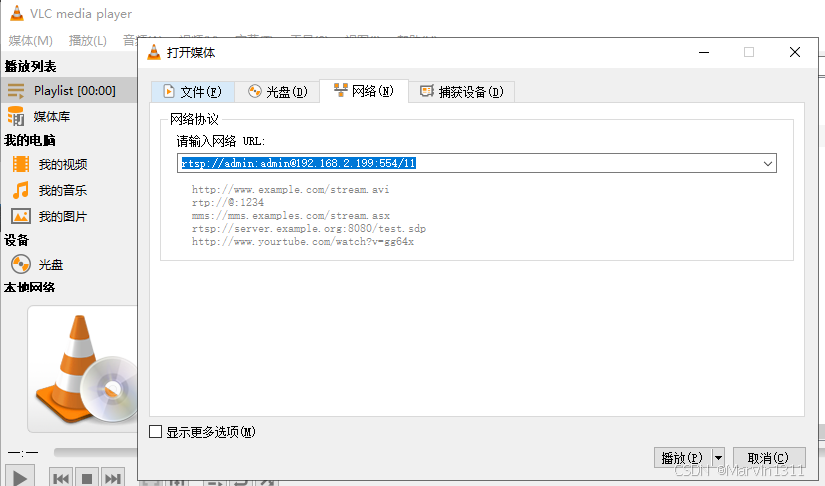The image size is (825, 486).
Task: Open the 播放(L) menu in VLC
Action: 87,40
